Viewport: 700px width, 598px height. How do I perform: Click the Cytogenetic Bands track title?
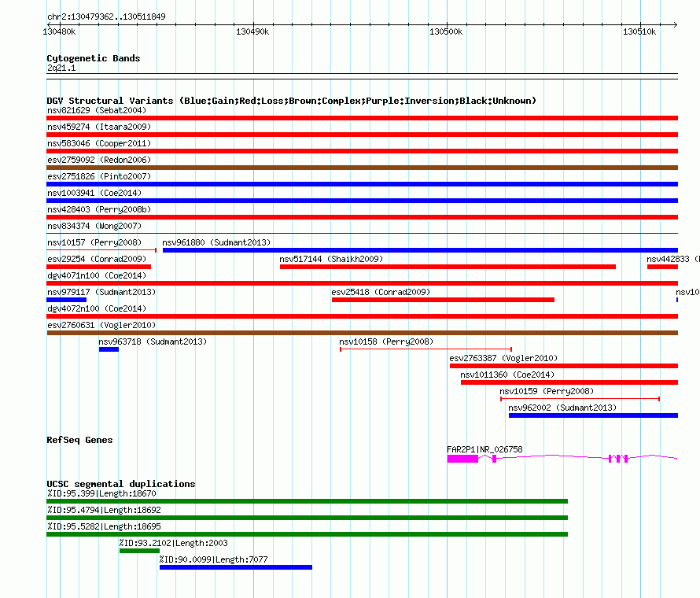click(94, 58)
